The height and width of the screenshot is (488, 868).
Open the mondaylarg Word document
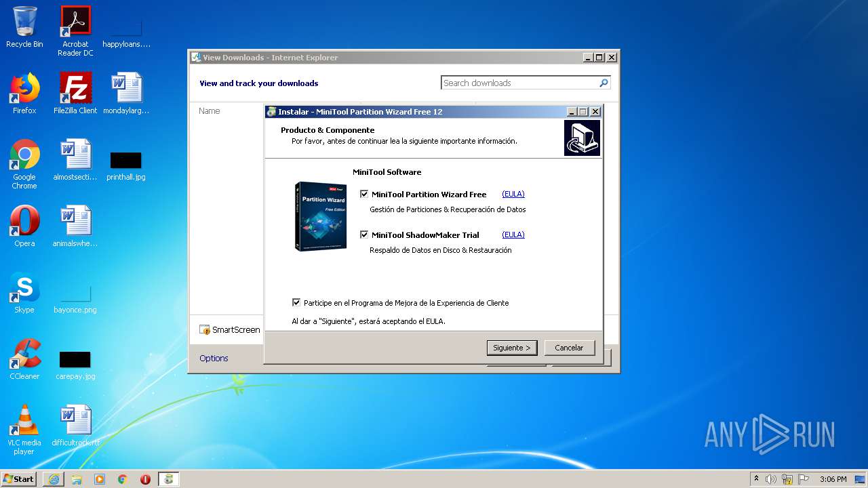click(126, 93)
